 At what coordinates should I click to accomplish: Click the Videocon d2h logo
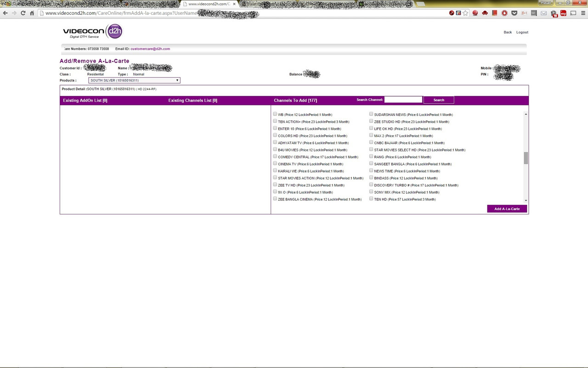click(x=93, y=32)
